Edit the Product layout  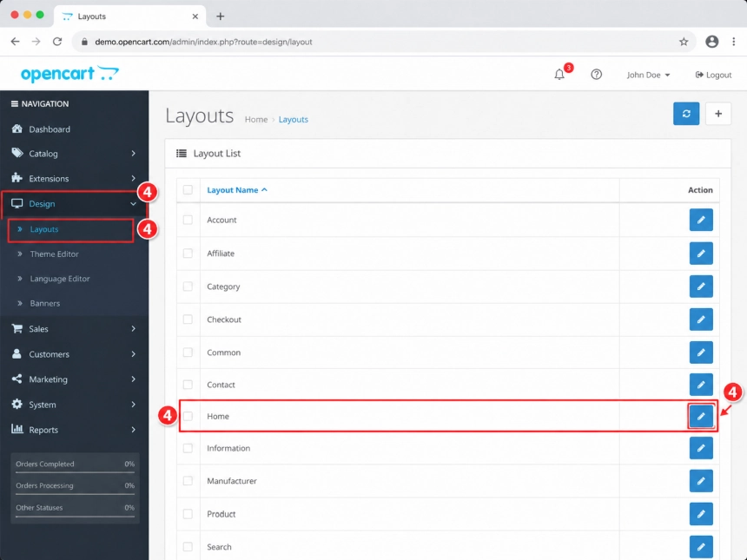pyautogui.click(x=701, y=514)
